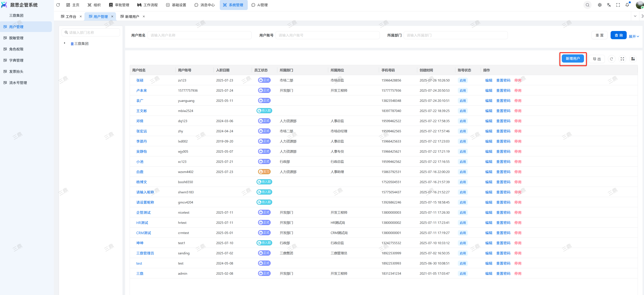644x295 pixels.
Task: Focus the 请输入用户名称 input field
Action: click(x=199, y=35)
